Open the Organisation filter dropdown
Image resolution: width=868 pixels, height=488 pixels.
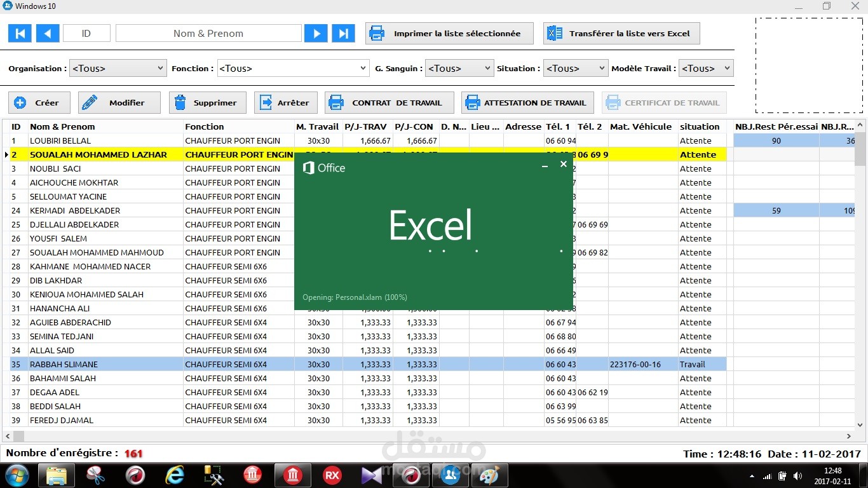pos(118,68)
